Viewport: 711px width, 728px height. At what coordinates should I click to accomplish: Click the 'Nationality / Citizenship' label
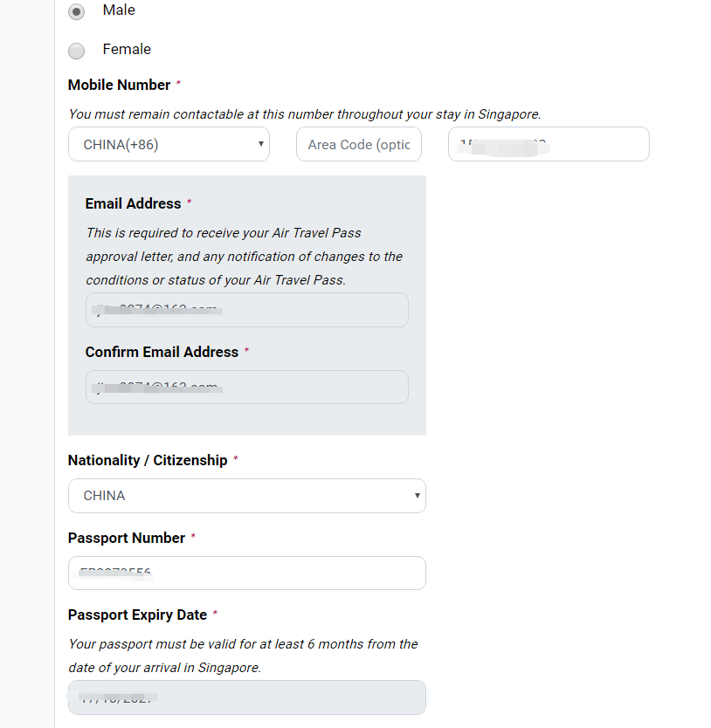pos(148,461)
